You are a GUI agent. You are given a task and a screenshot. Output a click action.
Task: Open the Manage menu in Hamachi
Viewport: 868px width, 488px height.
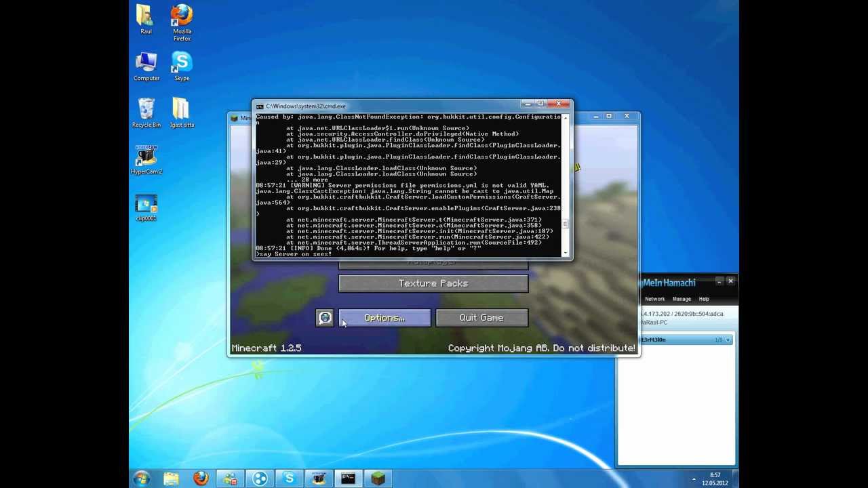tap(682, 299)
